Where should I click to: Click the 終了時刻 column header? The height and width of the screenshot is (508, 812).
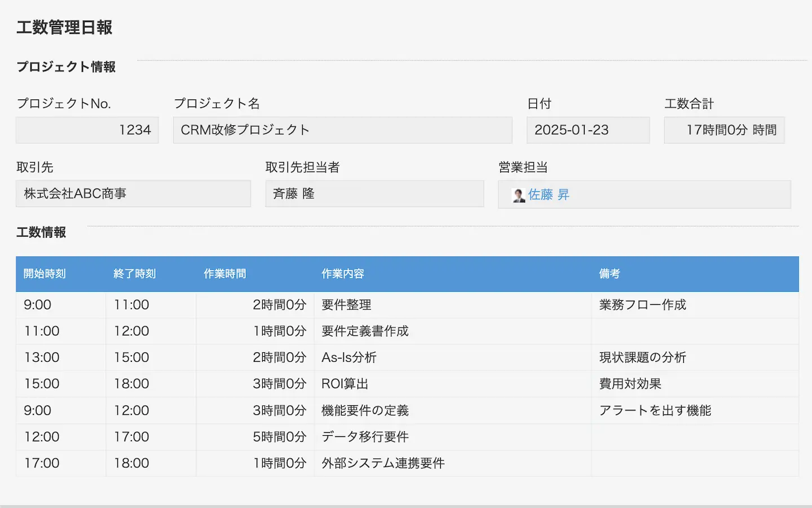click(x=134, y=274)
